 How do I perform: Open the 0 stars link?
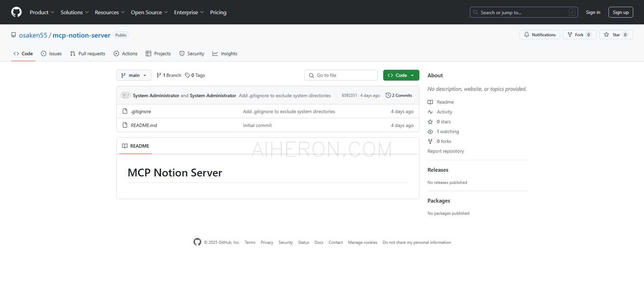point(439,122)
